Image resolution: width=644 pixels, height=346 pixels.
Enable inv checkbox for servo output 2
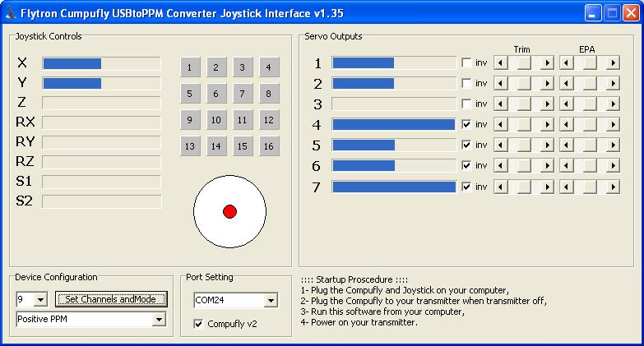pyautogui.click(x=466, y=83)
